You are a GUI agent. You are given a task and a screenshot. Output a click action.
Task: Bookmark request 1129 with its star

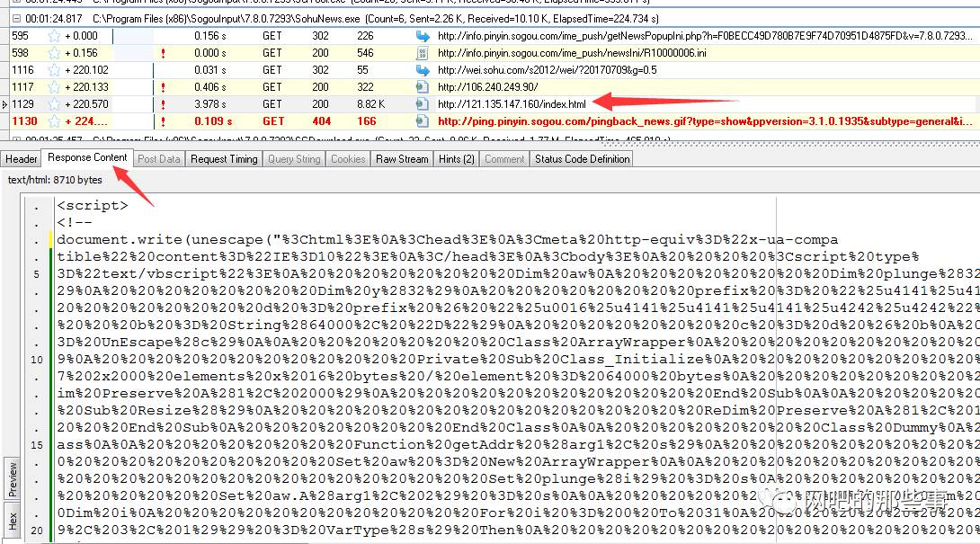click(54, 104)
